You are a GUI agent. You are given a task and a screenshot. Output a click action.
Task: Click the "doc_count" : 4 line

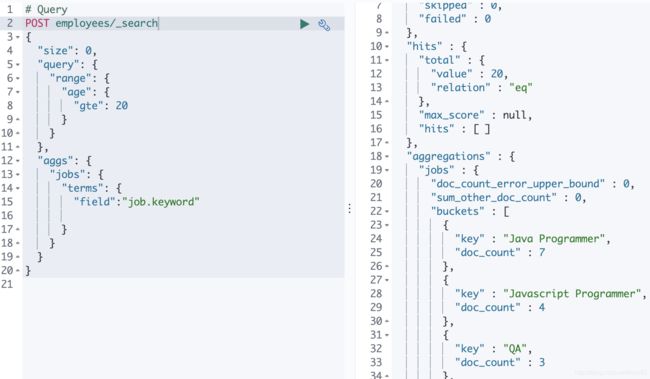click(500, 308)
